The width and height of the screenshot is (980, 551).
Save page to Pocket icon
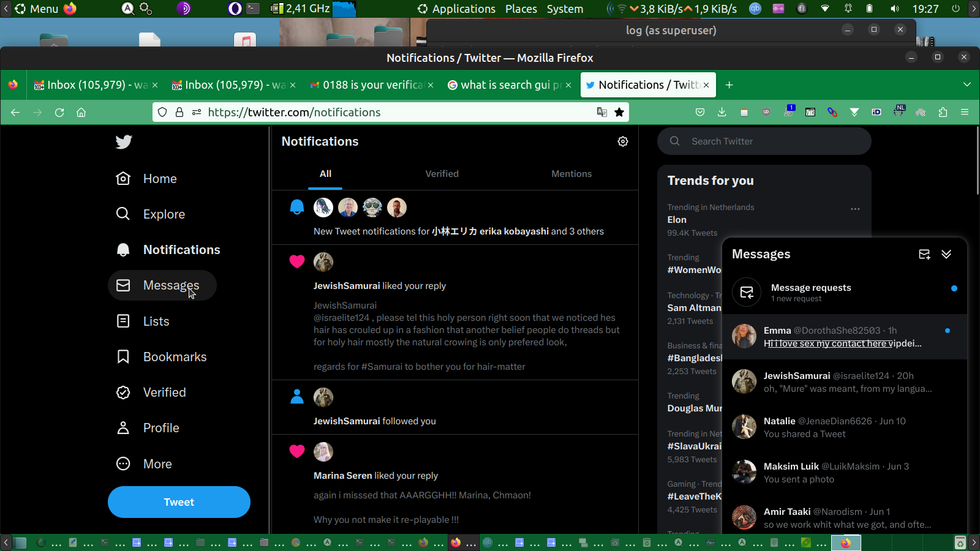click(700, 112)
